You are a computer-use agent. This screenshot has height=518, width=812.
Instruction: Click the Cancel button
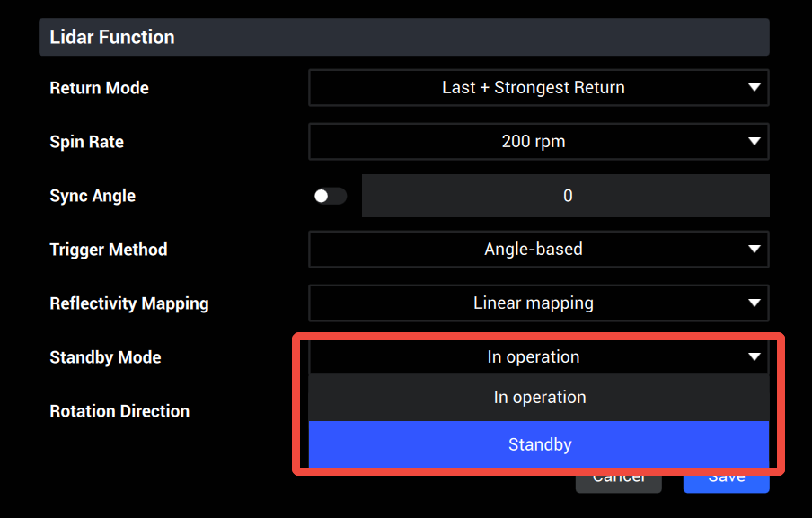pos(618,482)
